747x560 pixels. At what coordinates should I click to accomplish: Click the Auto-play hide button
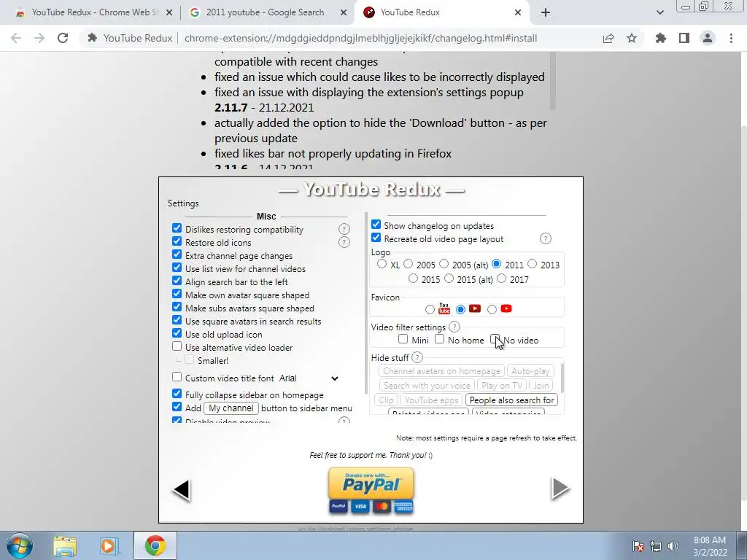[530, 371]
